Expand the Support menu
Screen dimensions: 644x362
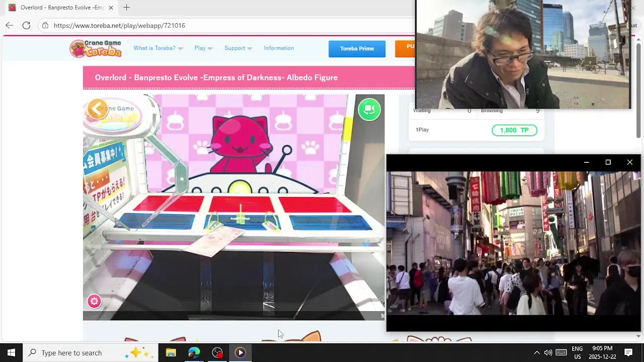tap(238, 48)
